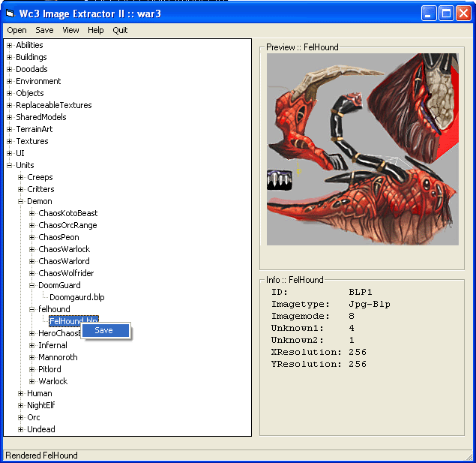Expand the Orc folder
The height and width of the screenshot is (463, 476).
[x=21, y=417]
